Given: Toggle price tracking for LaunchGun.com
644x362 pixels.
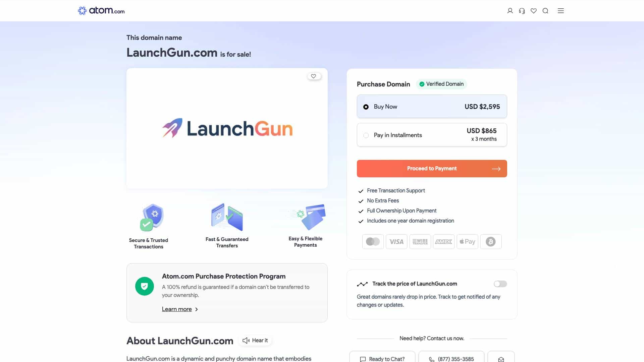Looking at the screenshot, I should point(500,284).
